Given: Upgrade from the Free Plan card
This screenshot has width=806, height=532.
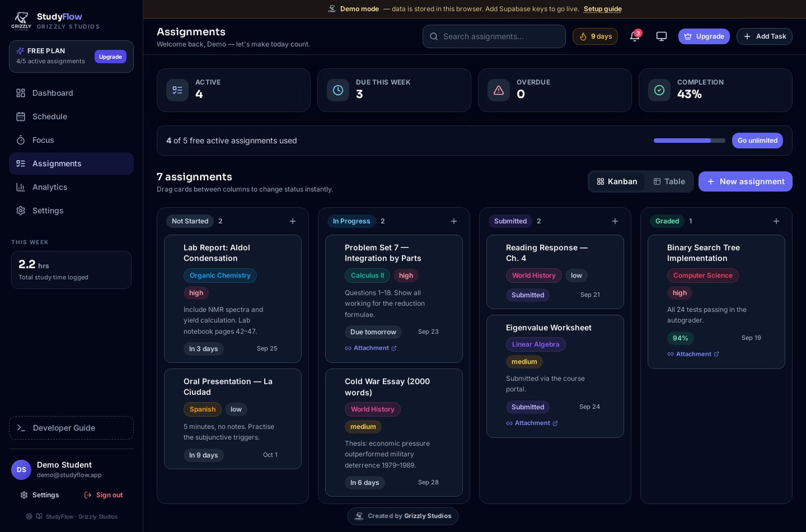Looking at the screenshot, I should coord(111,56).
